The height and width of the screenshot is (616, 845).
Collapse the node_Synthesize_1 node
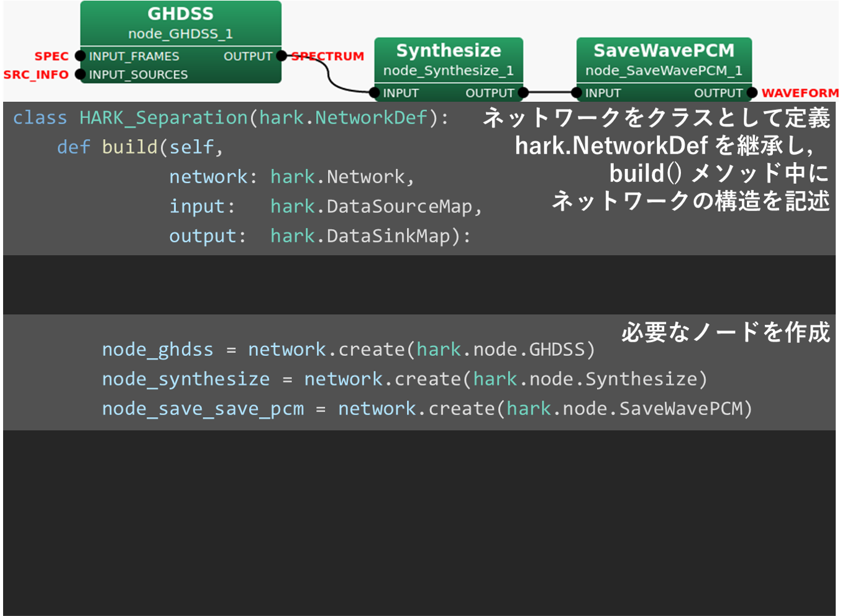coord(448,70)
